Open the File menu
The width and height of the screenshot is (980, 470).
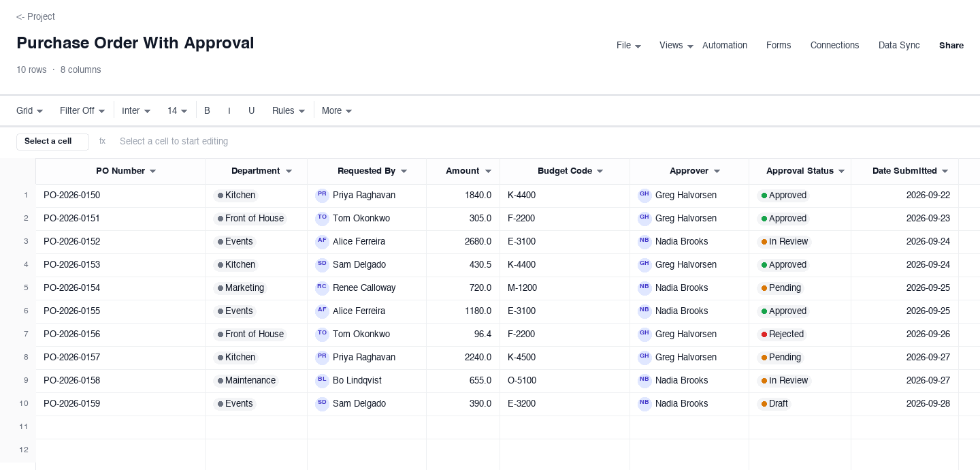[x=629, y=46]
